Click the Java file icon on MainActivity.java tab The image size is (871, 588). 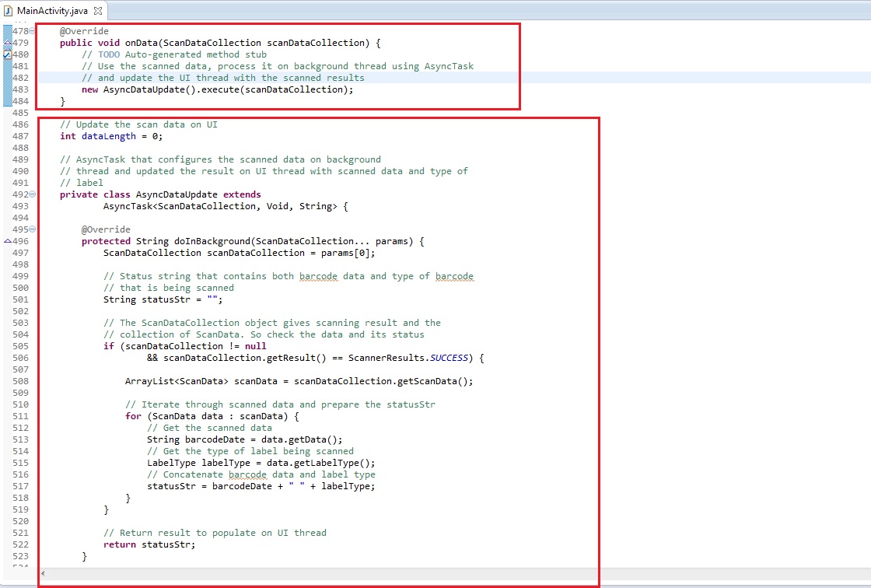(x=9, y=12)
